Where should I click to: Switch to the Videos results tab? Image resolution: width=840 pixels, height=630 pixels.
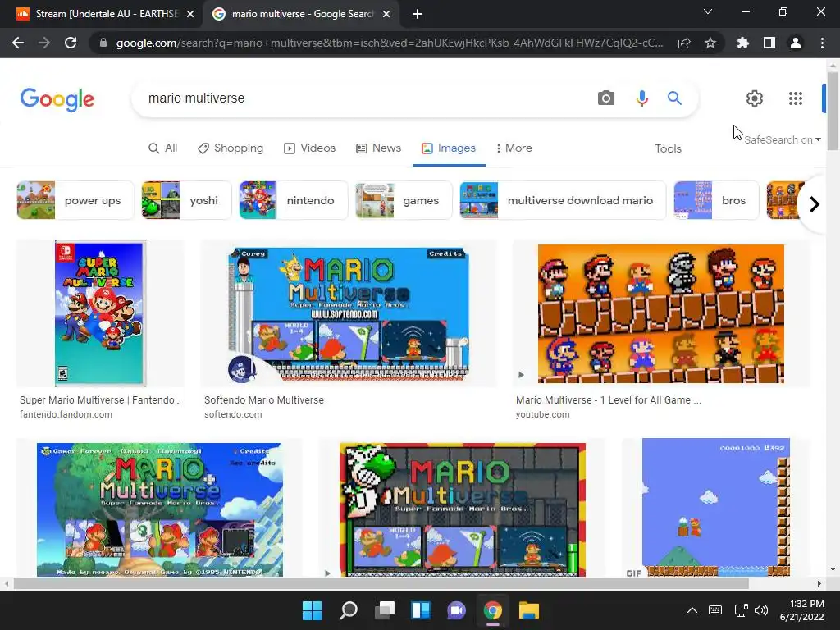coord(309,148)
